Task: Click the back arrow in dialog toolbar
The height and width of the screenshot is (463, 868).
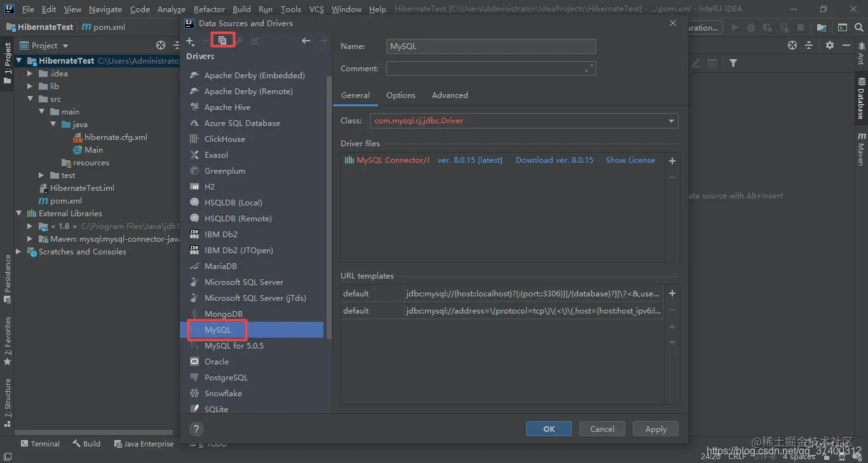Action: (306, 41)
